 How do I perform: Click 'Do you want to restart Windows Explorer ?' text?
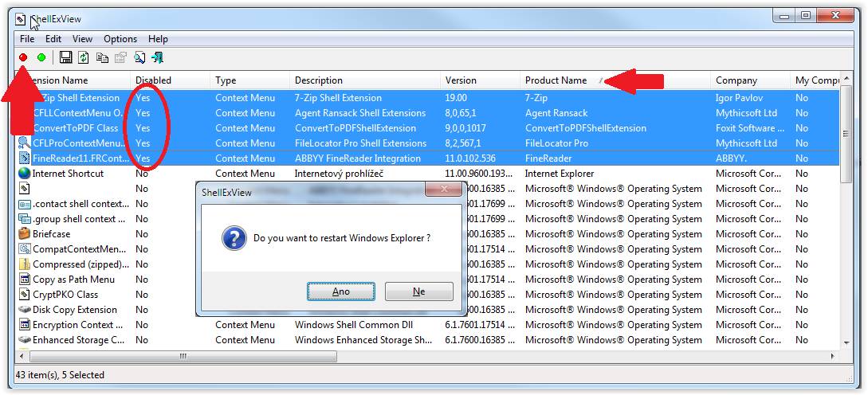(342, 238)
